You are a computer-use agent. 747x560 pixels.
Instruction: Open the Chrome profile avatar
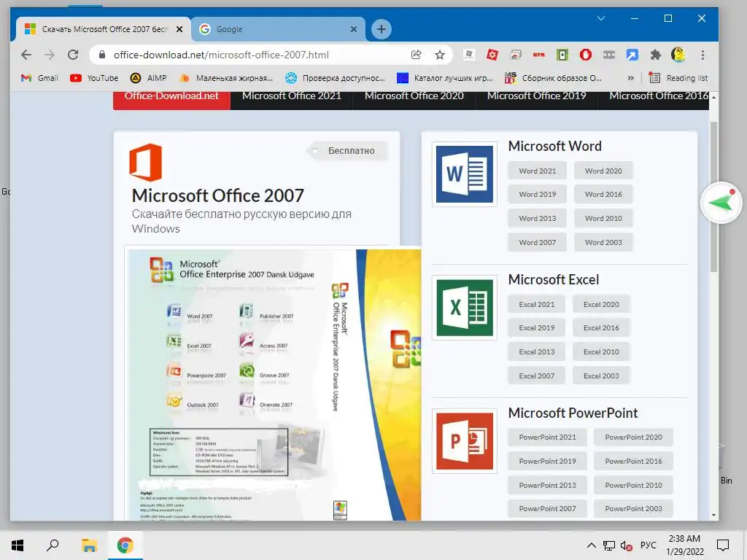click(678, 55)
